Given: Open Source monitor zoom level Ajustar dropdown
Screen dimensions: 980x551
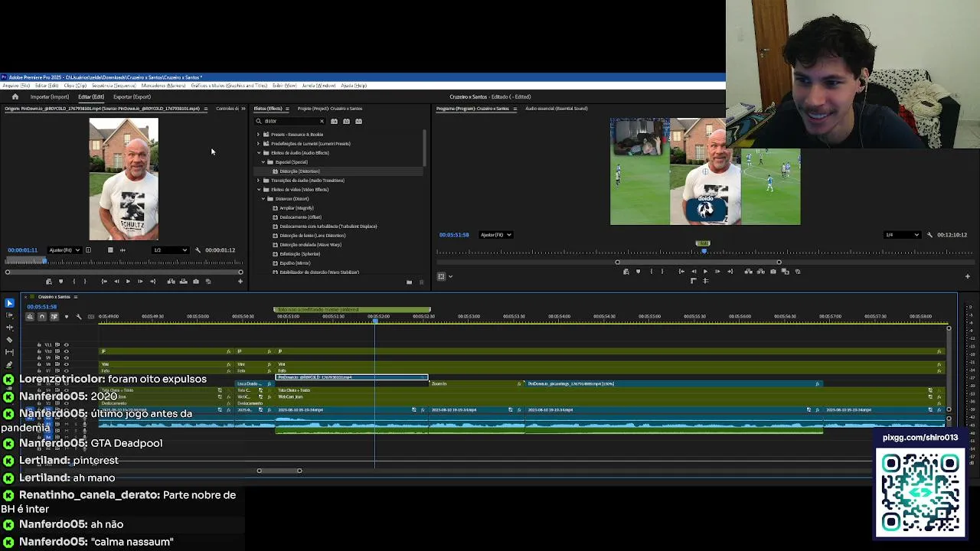Looking at the screenshot, I should 65,250.
